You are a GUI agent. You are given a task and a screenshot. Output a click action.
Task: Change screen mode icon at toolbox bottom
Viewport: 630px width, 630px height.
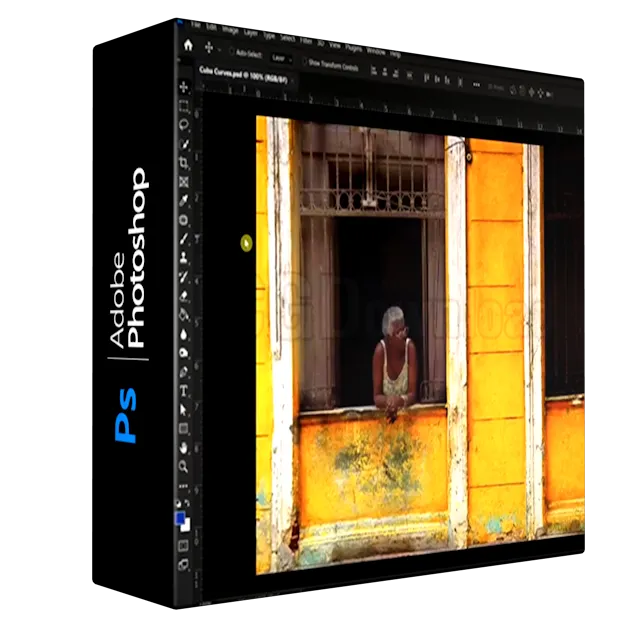click(x=184, y=565)
